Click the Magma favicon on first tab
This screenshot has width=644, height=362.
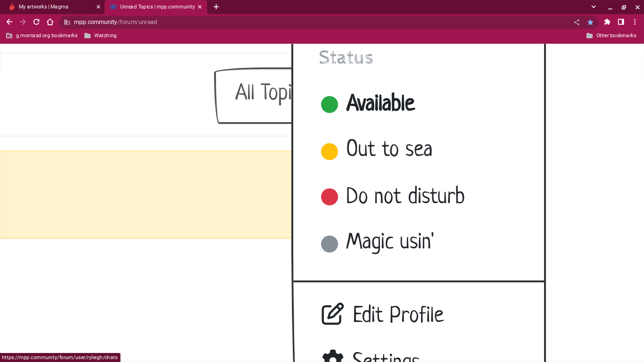pos(12,7)
